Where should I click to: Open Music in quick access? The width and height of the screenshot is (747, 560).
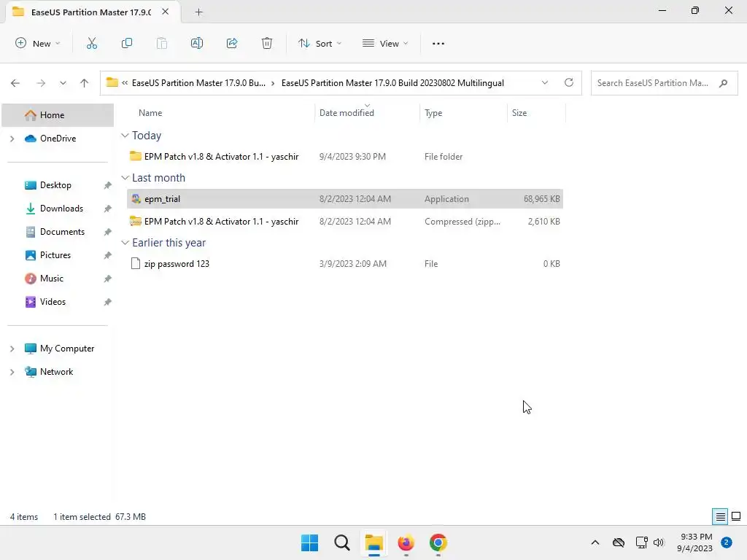click(x=52, y=279)
